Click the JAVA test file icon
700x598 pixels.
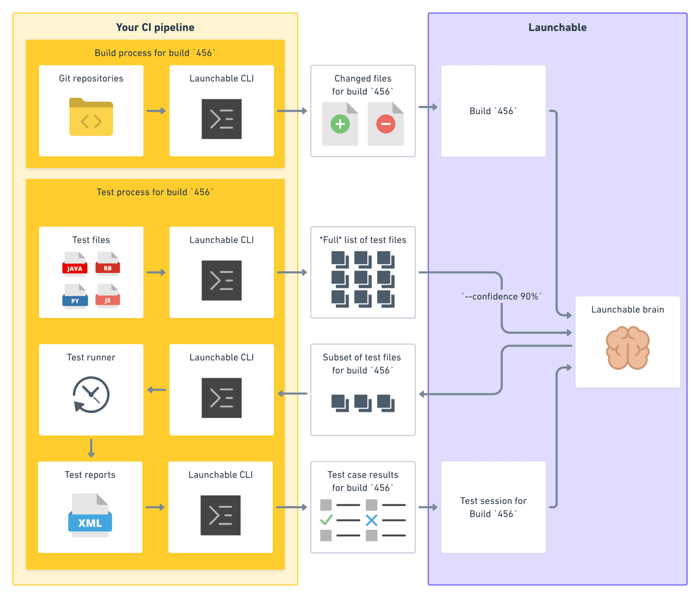pos(75,264)
